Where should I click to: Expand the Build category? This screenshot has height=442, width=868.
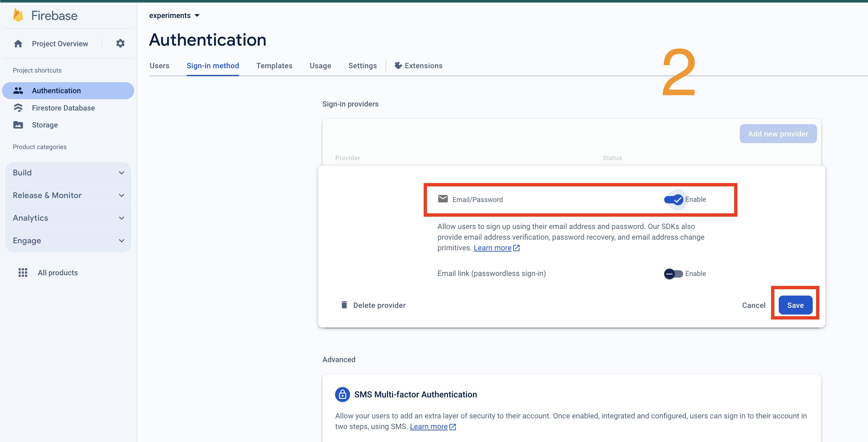point(68,173)
